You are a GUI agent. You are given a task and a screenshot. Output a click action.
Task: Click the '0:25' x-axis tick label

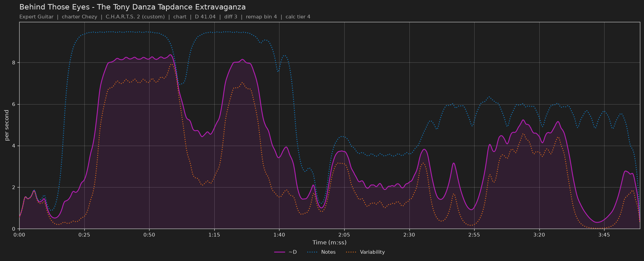(84, 235)
